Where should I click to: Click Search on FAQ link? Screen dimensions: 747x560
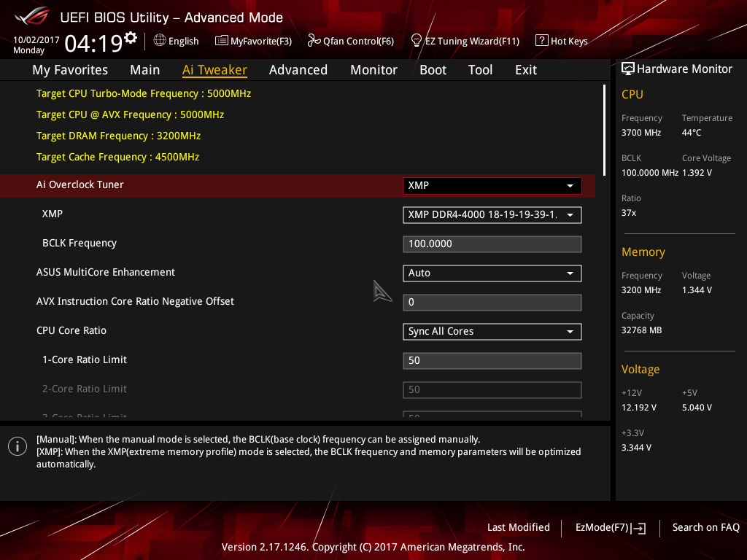[705, 527]
